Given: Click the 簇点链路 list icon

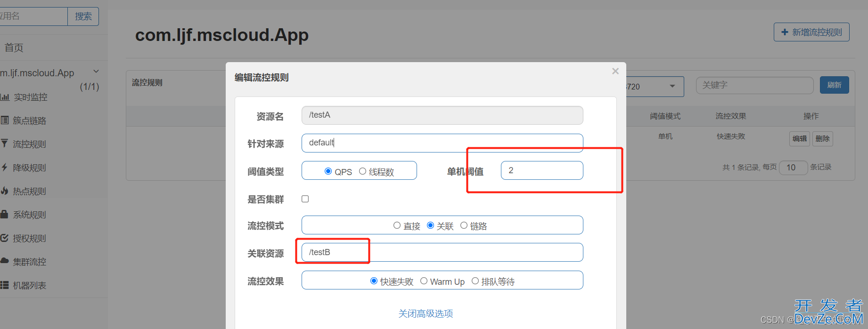Looking at the screenshot, I should (5, 120).
